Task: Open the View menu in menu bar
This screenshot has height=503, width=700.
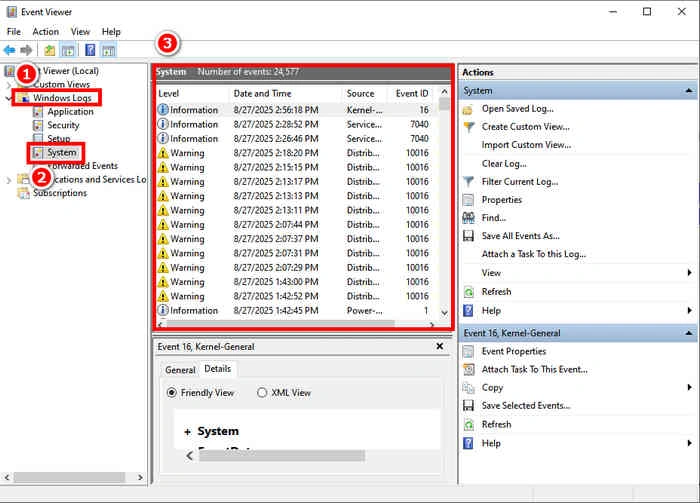Action: coord(80,32)
